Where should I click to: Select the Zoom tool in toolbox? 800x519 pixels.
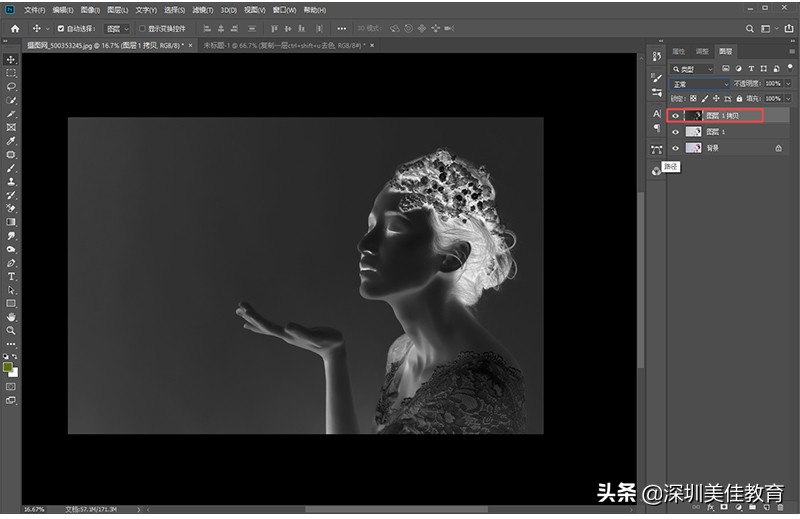point(11,330)
